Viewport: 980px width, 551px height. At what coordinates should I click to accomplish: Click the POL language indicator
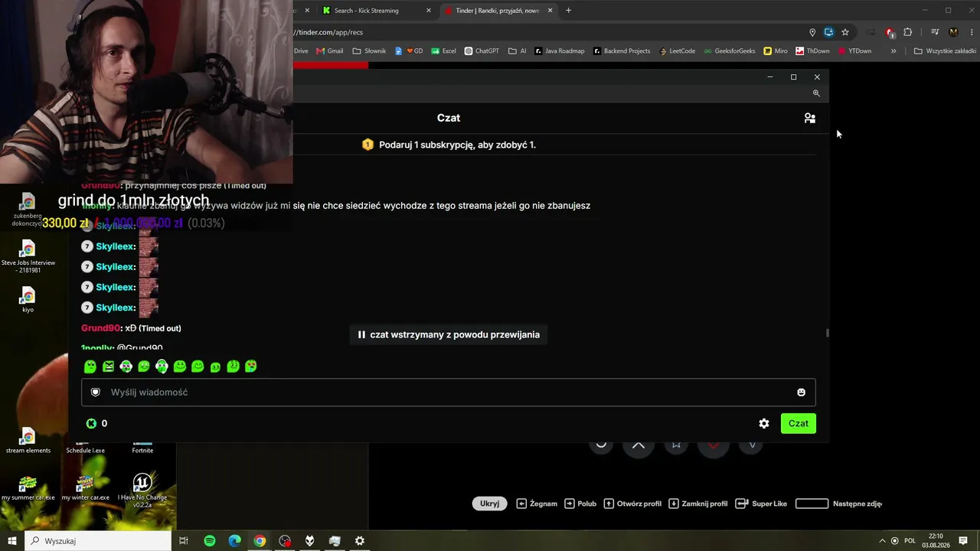pyautogui.click(x=910, y=541)
